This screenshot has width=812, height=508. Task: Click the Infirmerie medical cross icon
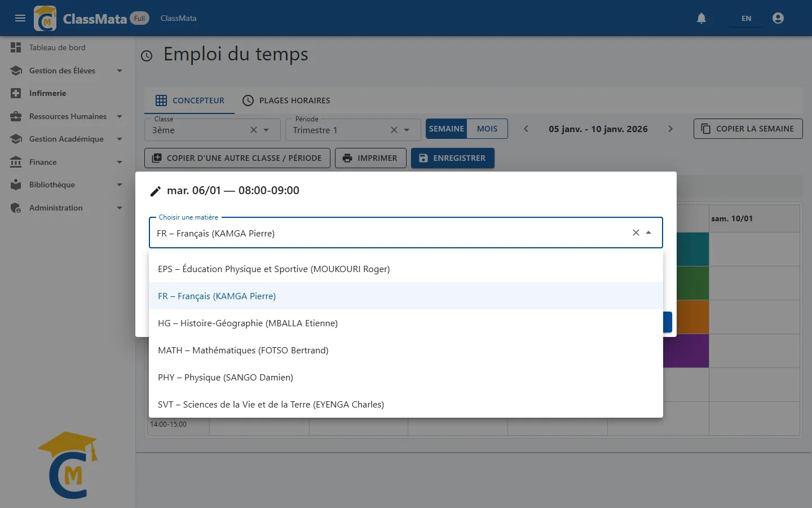tap(16, 93)
